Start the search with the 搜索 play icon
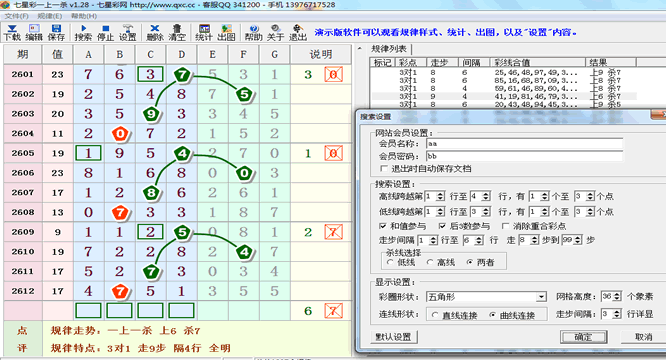The height and width of the screenshot is (360, 666). pos(83,32)
